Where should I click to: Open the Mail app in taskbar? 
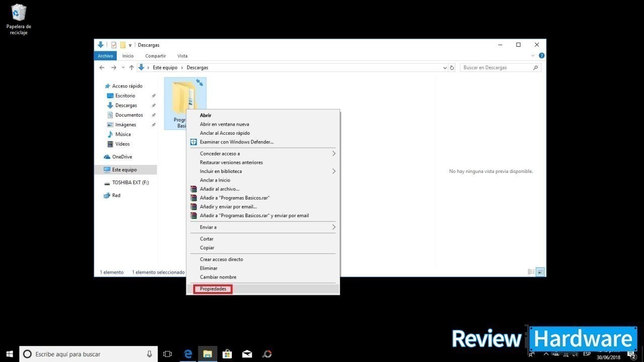247,354
